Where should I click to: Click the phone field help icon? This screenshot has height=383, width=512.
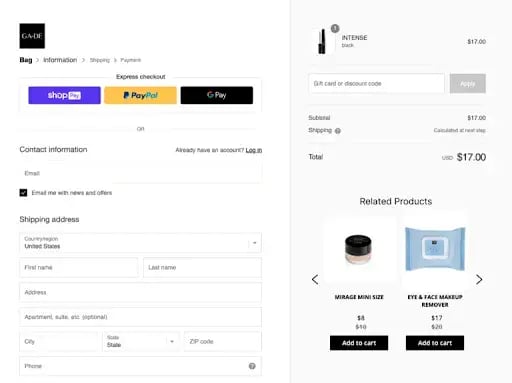point(252,366)
